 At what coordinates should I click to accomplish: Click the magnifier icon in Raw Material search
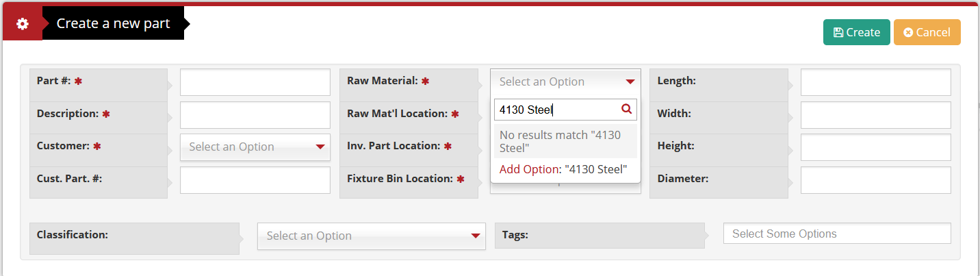click(626, 108)
